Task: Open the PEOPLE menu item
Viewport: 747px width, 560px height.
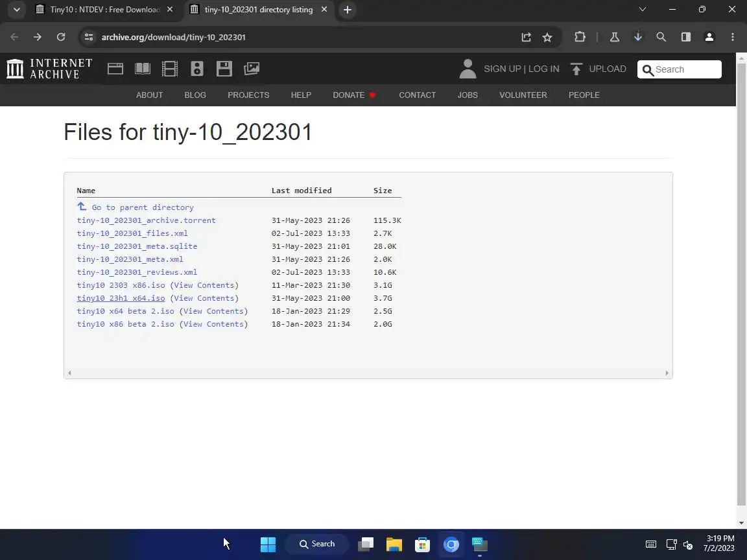Action: 584,95
